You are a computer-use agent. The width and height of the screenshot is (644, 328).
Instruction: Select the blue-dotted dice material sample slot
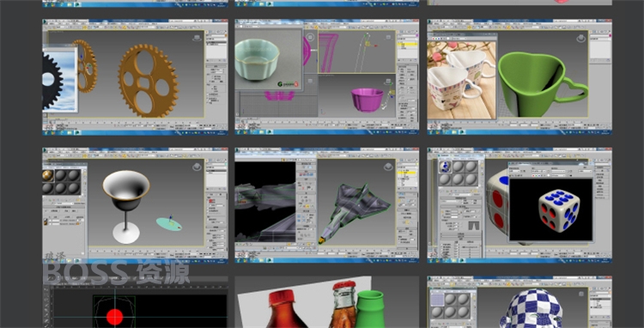pos(445,167)
